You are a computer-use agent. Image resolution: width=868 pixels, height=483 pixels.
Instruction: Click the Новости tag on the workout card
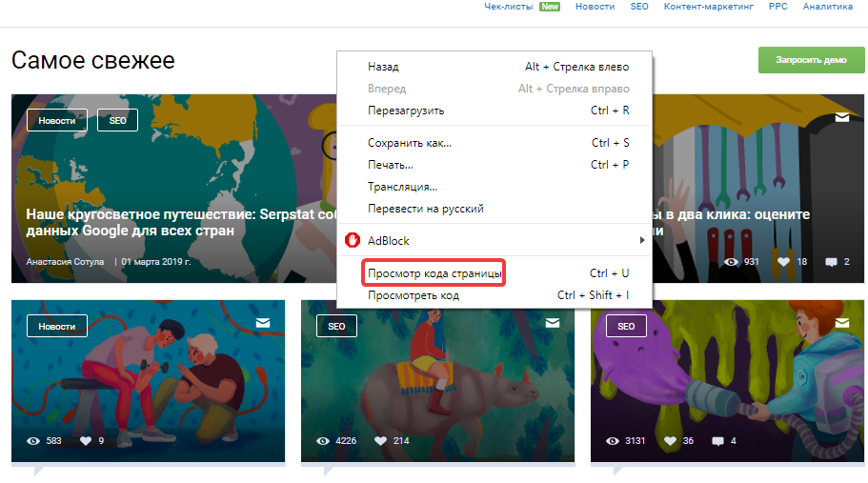(x=57, y=326)
